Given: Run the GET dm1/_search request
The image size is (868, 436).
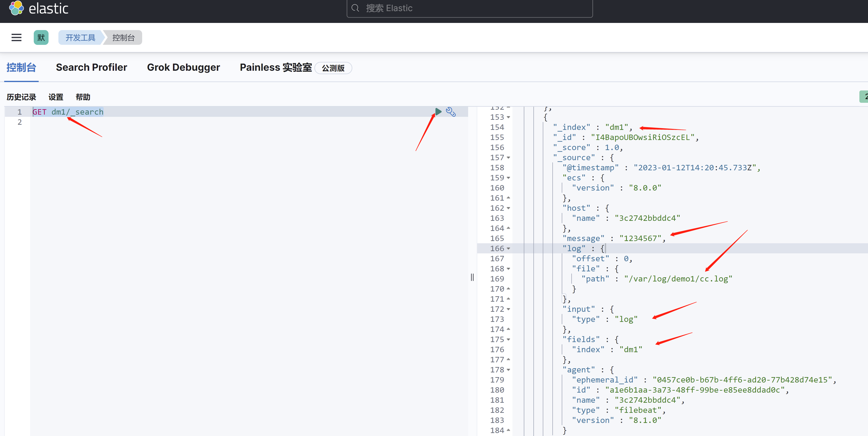Looking at the screenshot, I should point(438,112).
